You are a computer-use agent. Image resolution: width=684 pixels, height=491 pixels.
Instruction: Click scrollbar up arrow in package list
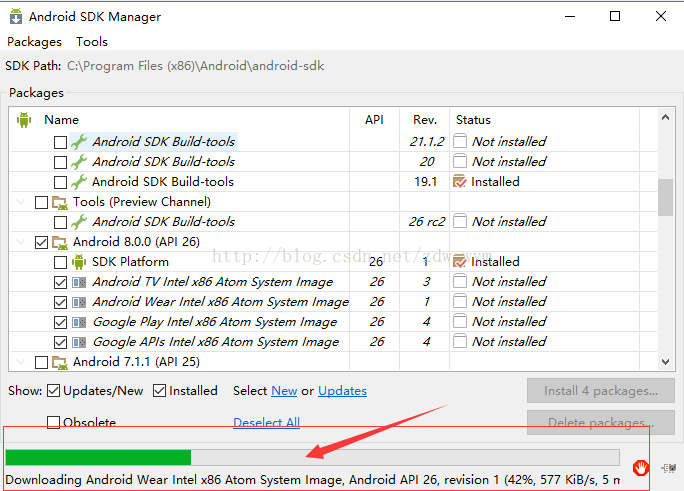coord(665,117)
